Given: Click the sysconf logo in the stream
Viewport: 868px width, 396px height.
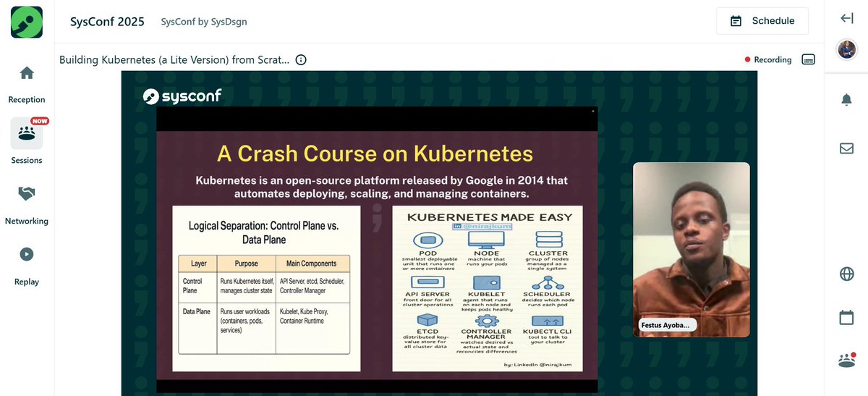Looking at the screenshot, I should (182, 96).
